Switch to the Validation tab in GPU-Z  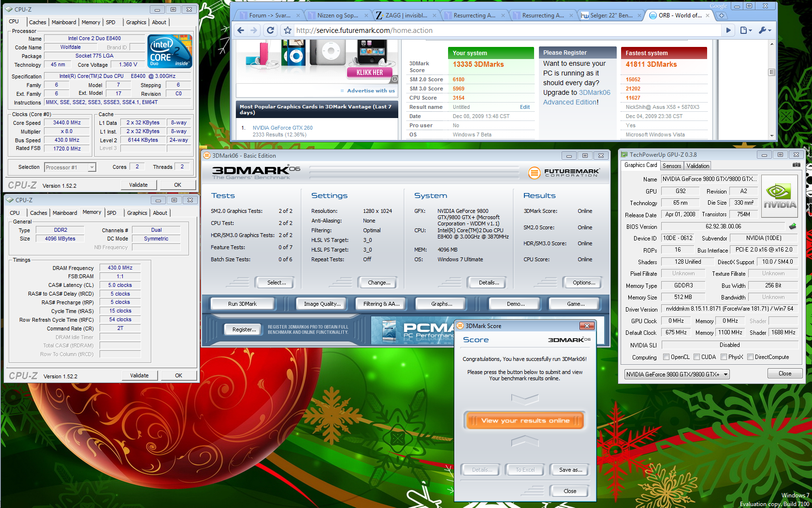(x=698, y=166)
